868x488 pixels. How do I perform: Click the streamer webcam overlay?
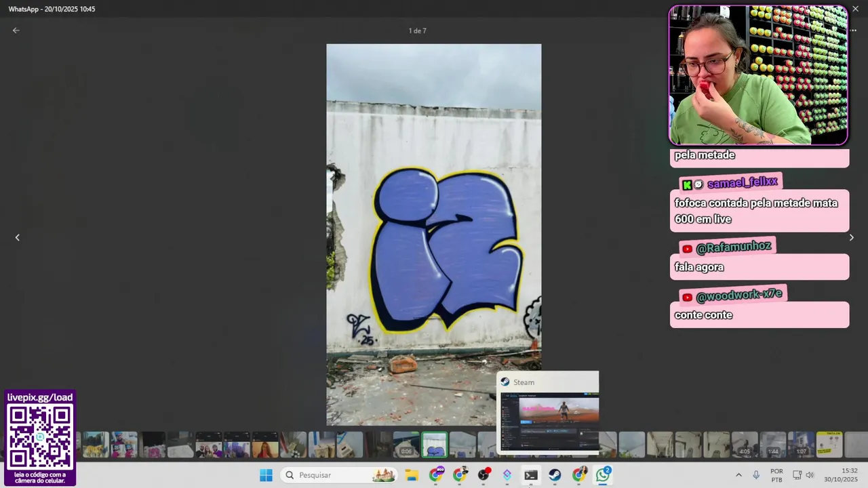pyautogui.click(x=758, y=75)
